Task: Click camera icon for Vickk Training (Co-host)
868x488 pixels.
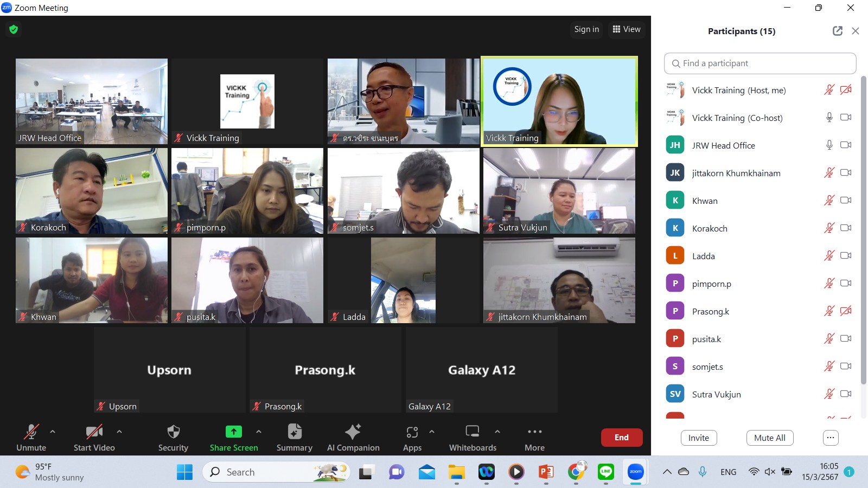Action: point(846,118)
